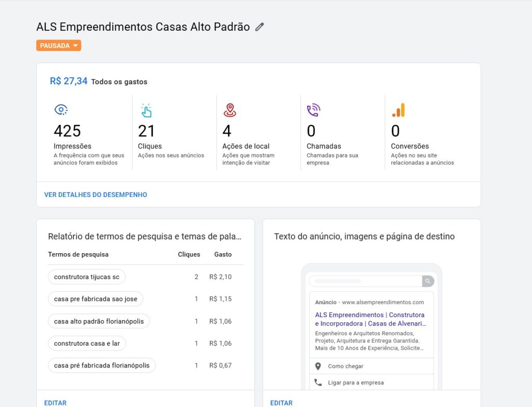Open the PAUSADA status dropdown
The width and height of the screenshot is (532, 407).
coord(59,46)
